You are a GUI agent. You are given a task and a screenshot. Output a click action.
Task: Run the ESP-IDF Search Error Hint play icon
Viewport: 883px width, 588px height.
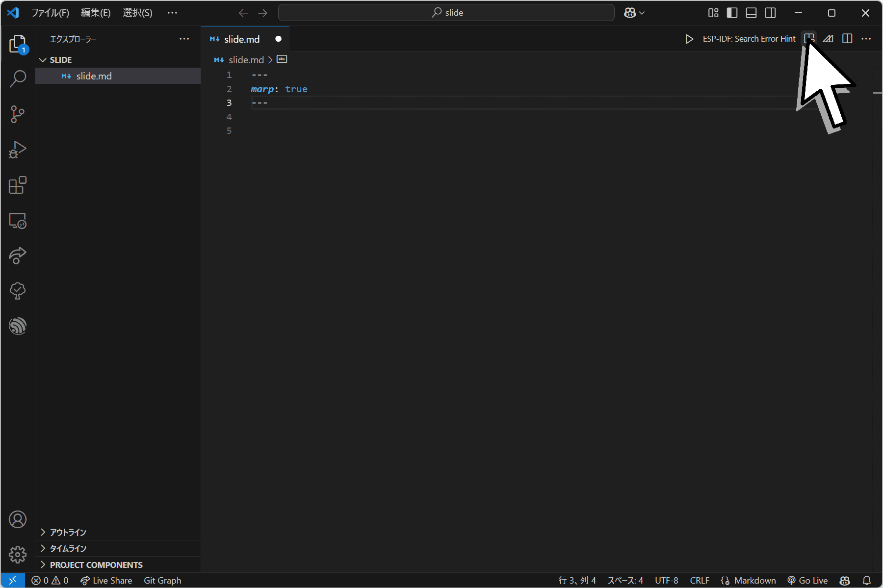coord(689,39)
